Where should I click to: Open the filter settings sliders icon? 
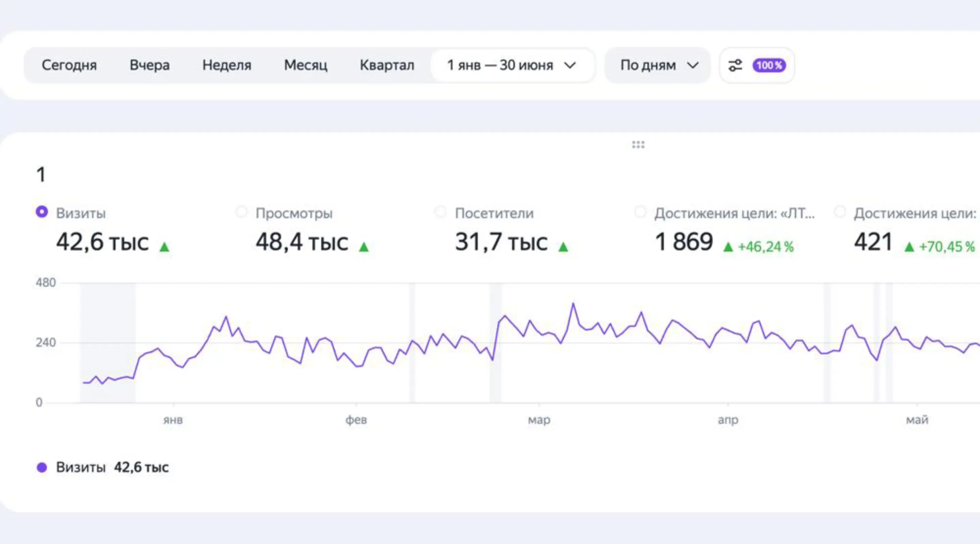(x=735, y=65)
